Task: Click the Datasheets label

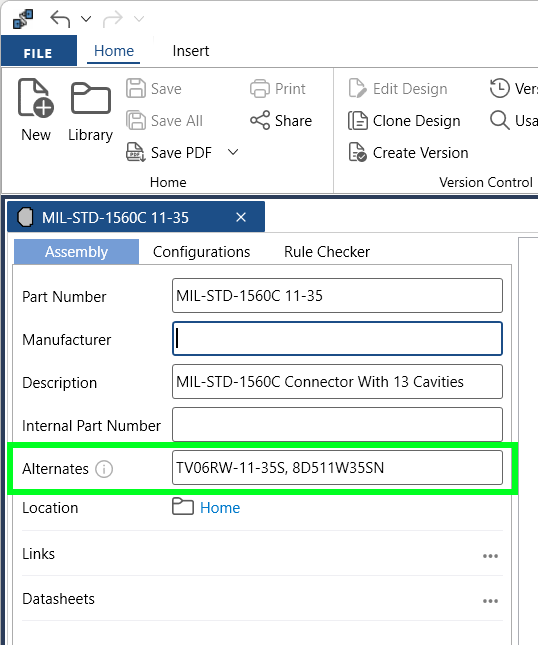Action: (x=58, y=599)
